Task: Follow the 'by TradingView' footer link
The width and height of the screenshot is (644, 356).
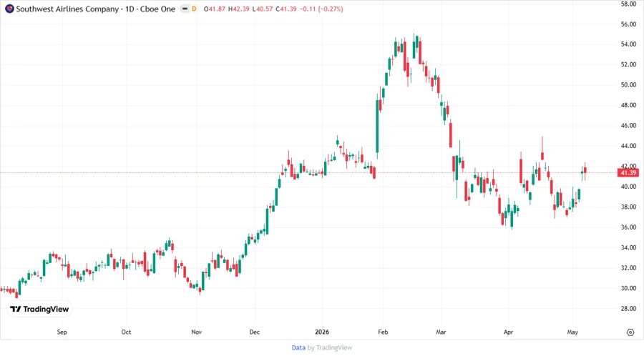Action: click(x=330, y=348)
